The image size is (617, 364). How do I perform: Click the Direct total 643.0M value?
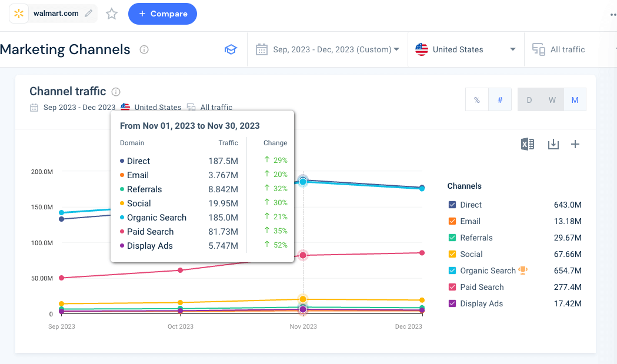[568, 205]
